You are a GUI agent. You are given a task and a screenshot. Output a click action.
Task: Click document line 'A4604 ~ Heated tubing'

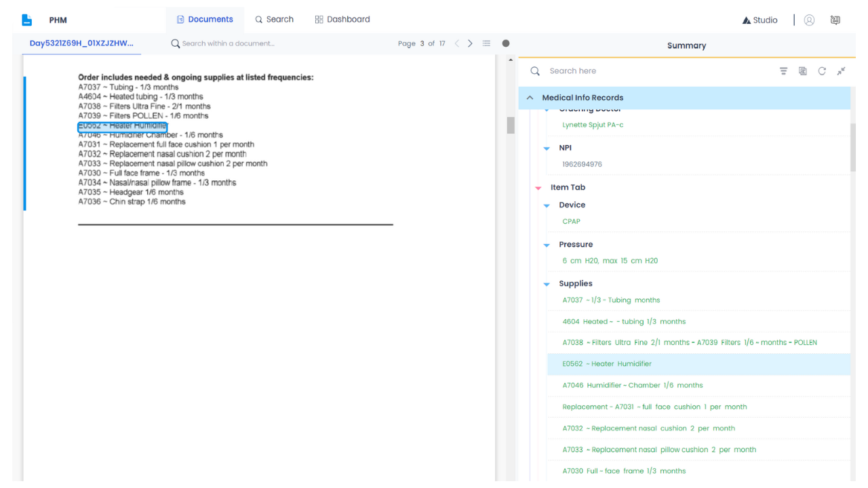tap(140, 97)
